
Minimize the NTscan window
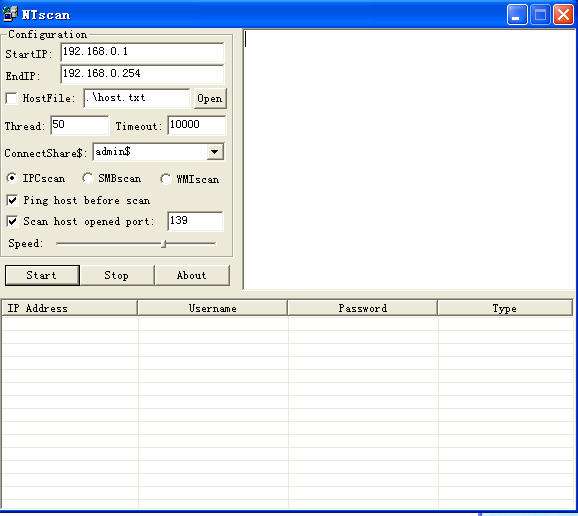pyautogui.click(x=517, y=15)
